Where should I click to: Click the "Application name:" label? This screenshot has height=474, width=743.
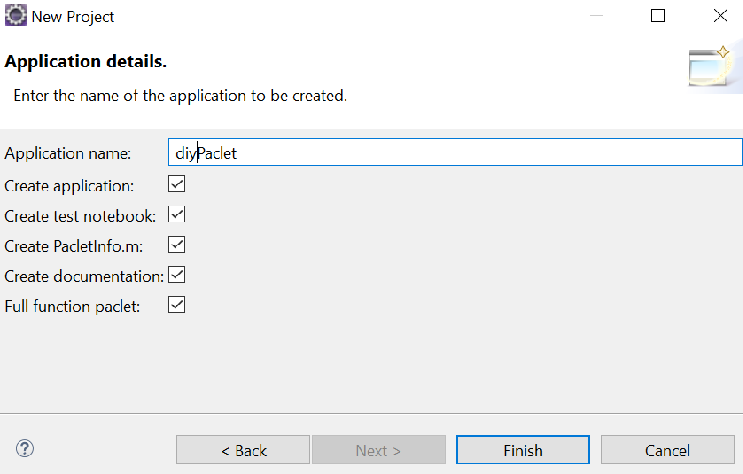(67, 154)
